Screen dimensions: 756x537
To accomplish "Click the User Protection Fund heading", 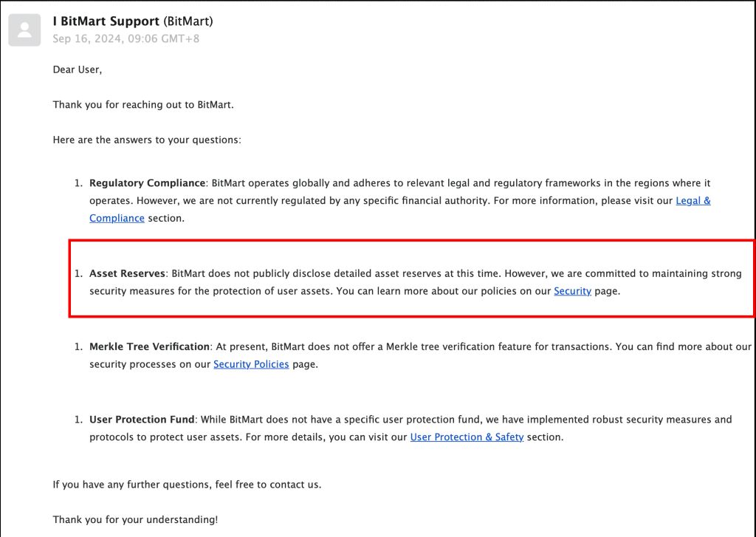I will click(x=142, y=419).
